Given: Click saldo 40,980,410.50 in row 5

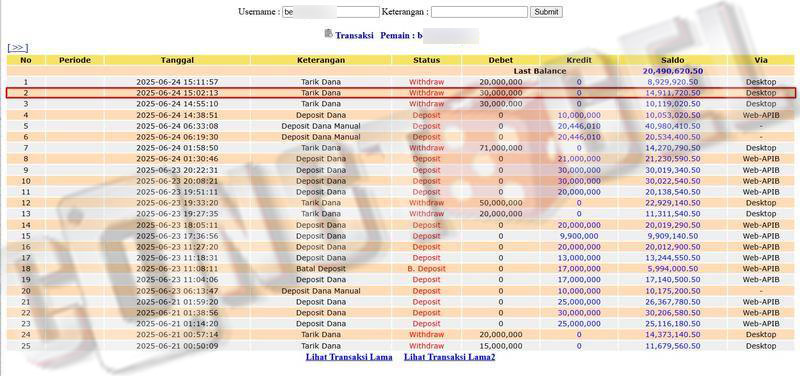Looking at the screenshot, I should coord(673,126).
